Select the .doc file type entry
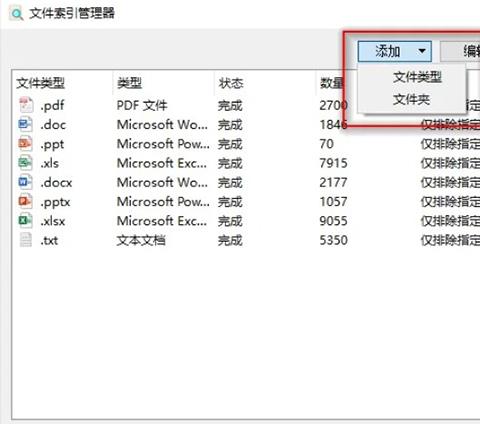Viewport: 480px width, 424px height. [53, 125]
